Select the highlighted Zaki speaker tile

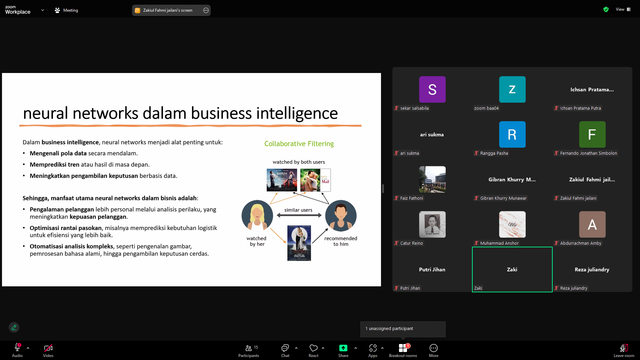pyautogui.click(x=512, y=269)
